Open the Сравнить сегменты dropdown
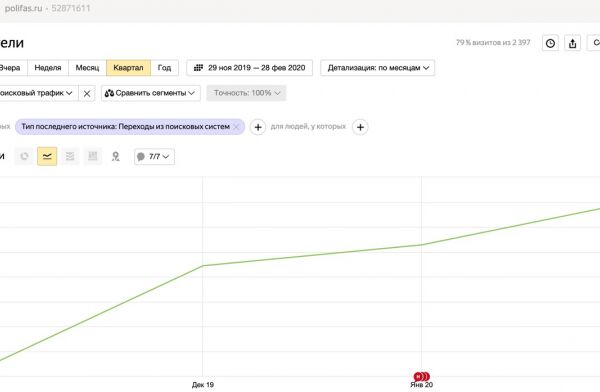Viewport: 600px width, 392px height. pos(151,93)
